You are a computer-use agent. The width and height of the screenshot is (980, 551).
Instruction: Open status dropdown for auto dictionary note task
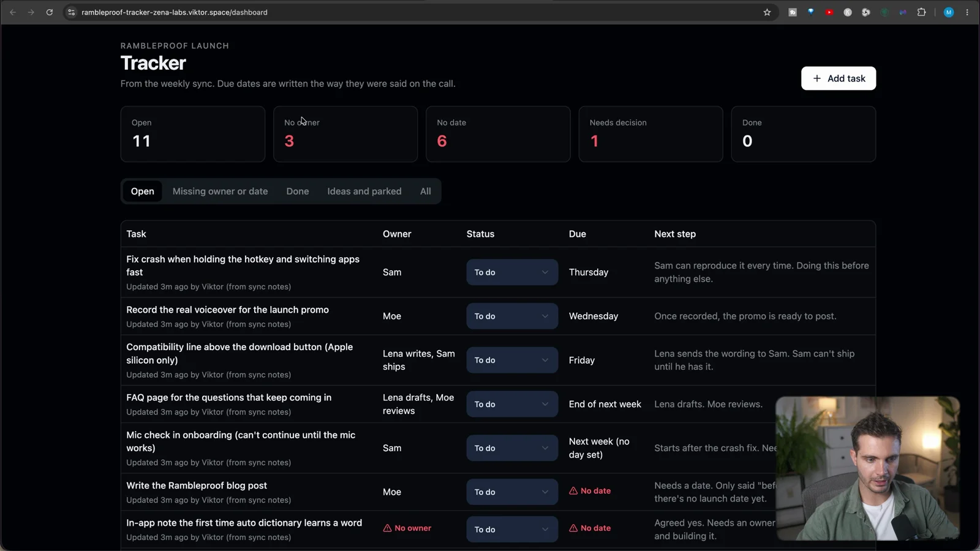[x=512, y=530]
